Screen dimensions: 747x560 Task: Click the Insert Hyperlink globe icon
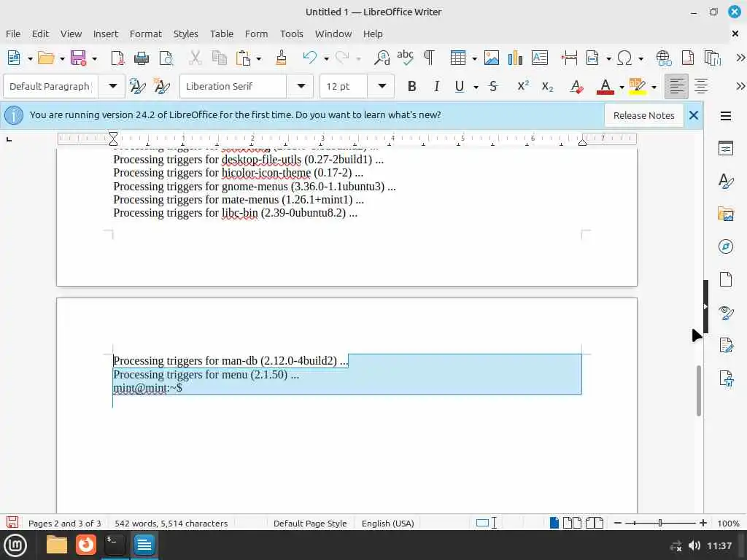point(664,58)
